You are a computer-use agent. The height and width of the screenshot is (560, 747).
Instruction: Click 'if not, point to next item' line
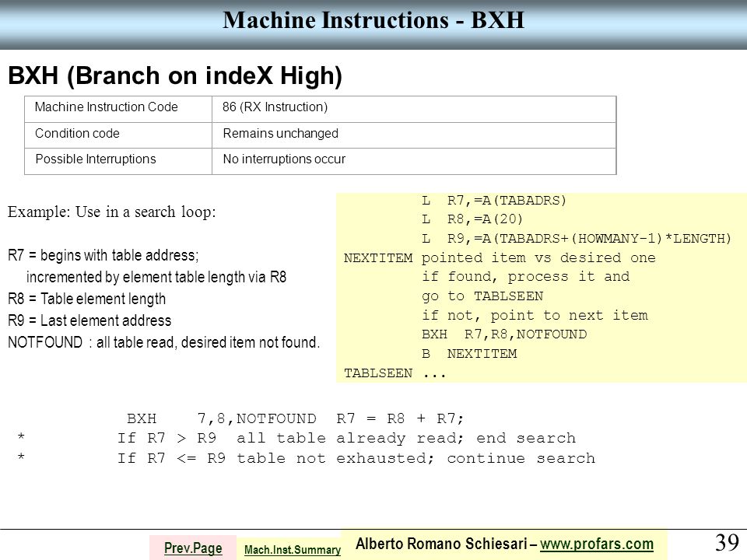click(x=535, y=315)
